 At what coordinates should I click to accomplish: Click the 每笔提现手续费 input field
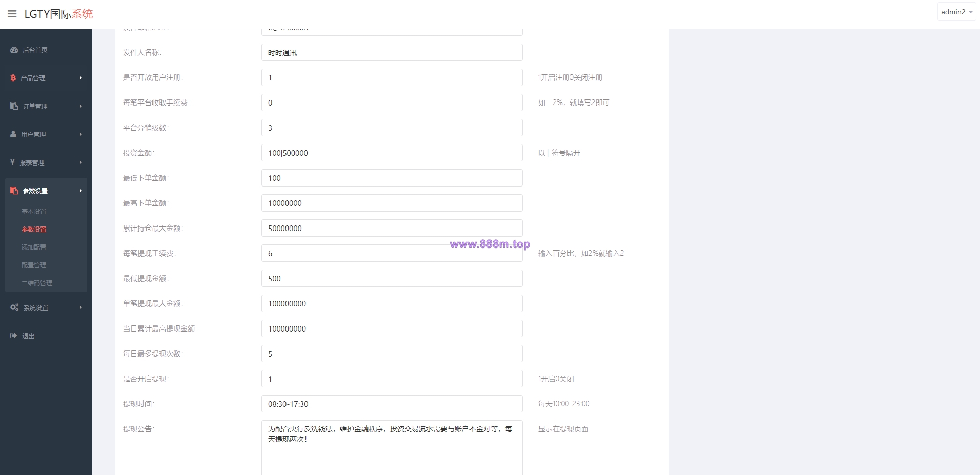click(x=392, y=253)
